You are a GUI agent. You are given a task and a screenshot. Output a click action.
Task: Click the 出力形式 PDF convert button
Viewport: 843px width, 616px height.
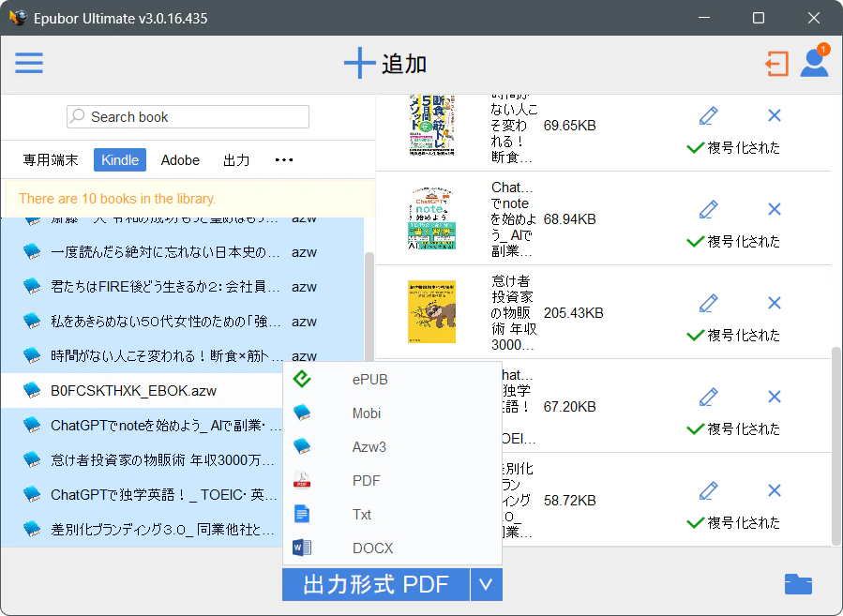[x=376, y=584]
